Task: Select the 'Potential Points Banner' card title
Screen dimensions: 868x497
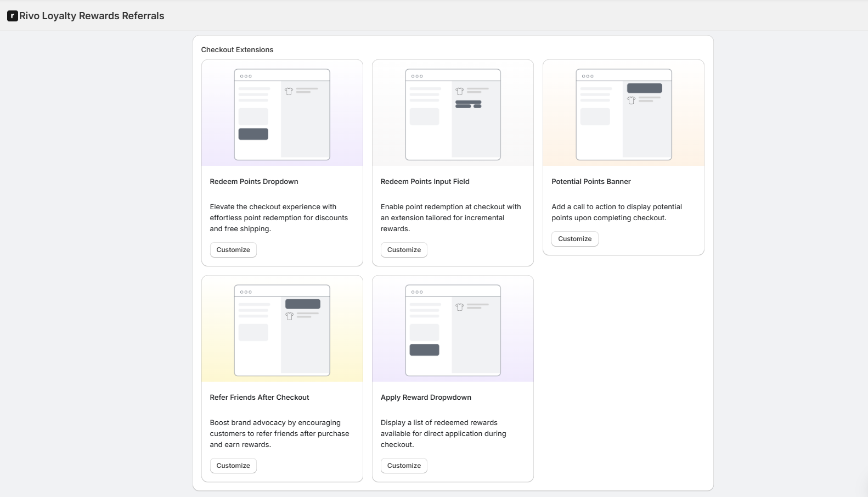Action: (x=591, y=182)
